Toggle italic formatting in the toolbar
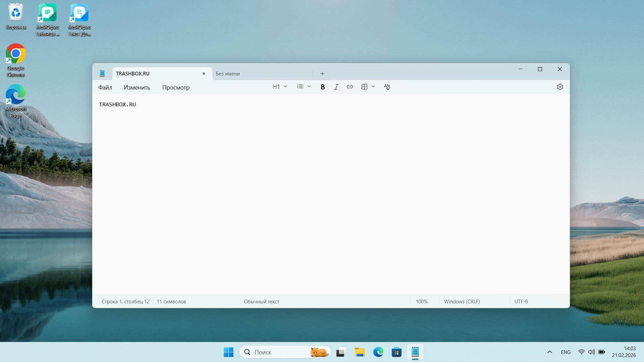 pos(336,87)
